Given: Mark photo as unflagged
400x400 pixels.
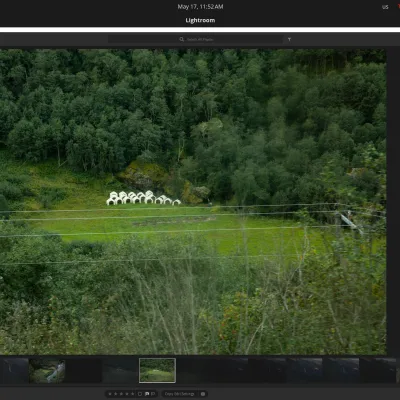Looking at the screenshot, I should tap(140, 394).
